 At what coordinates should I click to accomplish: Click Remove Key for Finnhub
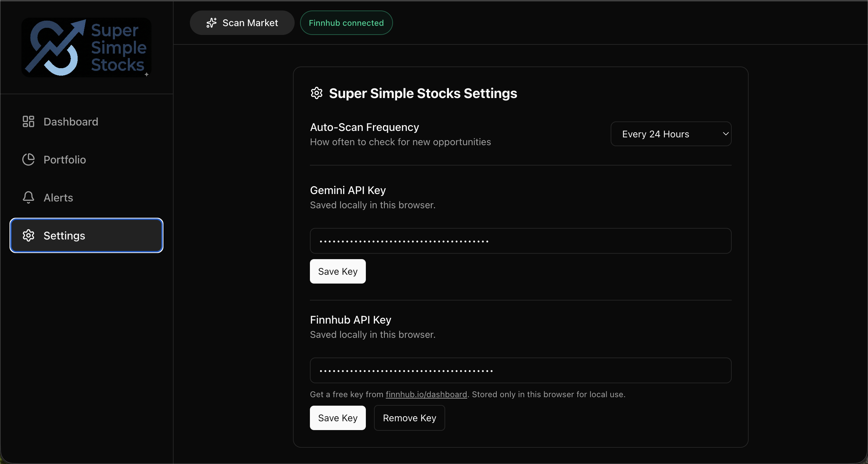(x=409, y=418)
